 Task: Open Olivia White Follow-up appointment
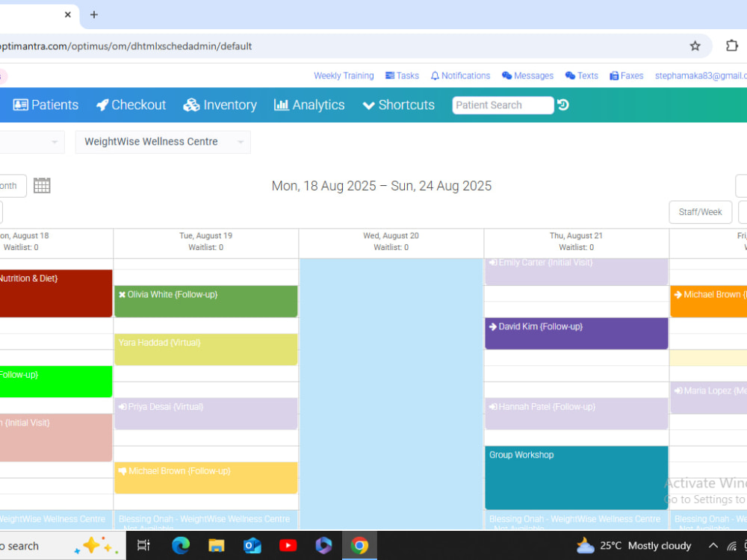pos(206,302)
